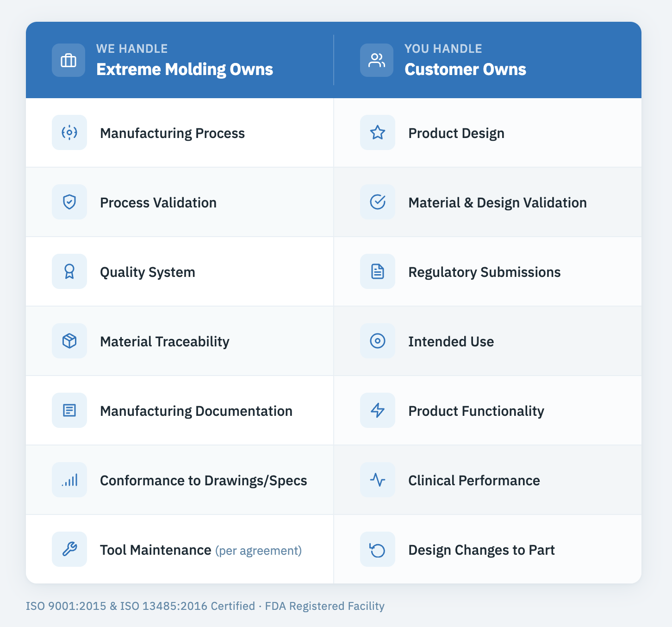Click the Product Design star icon

pyautogui.click(x=378, y=132)
